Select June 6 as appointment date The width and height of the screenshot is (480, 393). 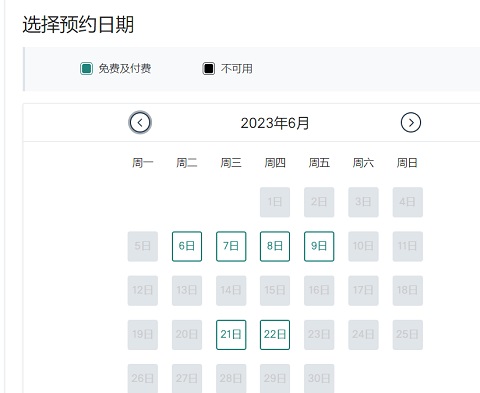(x=187, y=246)
